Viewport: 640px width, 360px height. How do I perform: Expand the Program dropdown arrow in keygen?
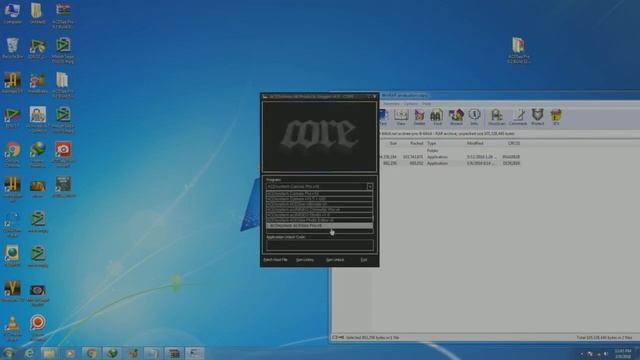[369, 187]
